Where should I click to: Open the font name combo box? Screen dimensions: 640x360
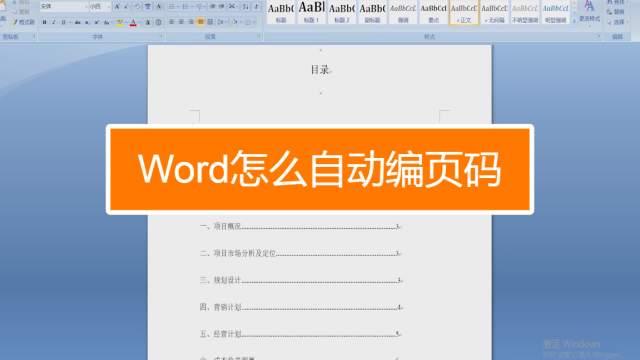[64, 7]
